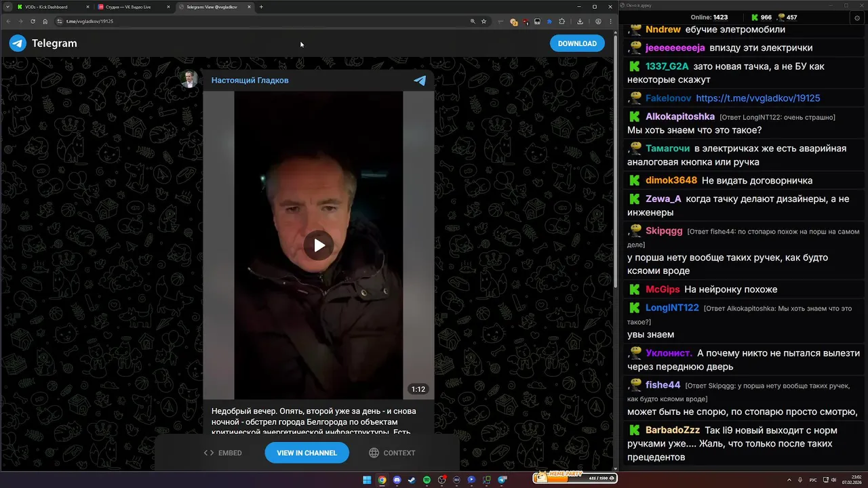Click the microphone tray icon
This screenshot has width=868, height=488.
click(800, 480)
